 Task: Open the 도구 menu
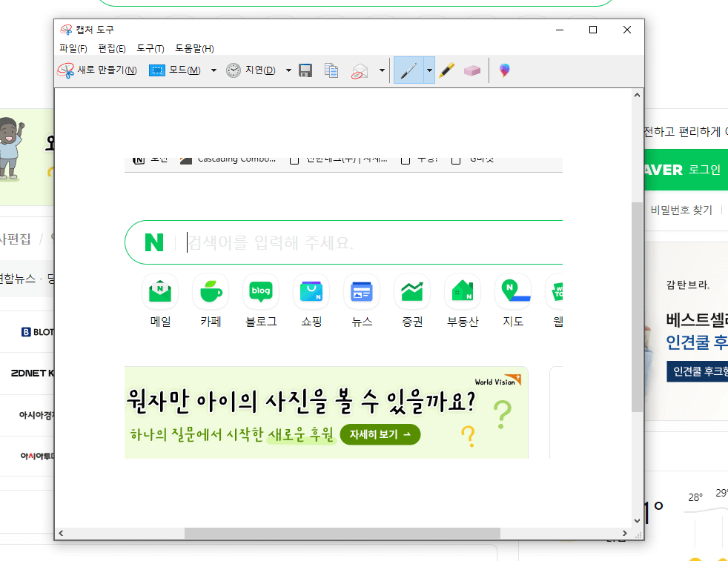(x=148, y=48)
